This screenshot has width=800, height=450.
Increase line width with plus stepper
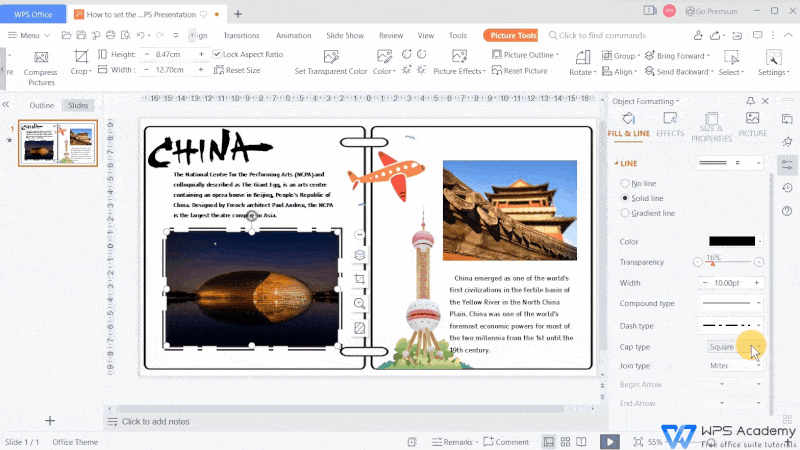click(x=757, y=283)
